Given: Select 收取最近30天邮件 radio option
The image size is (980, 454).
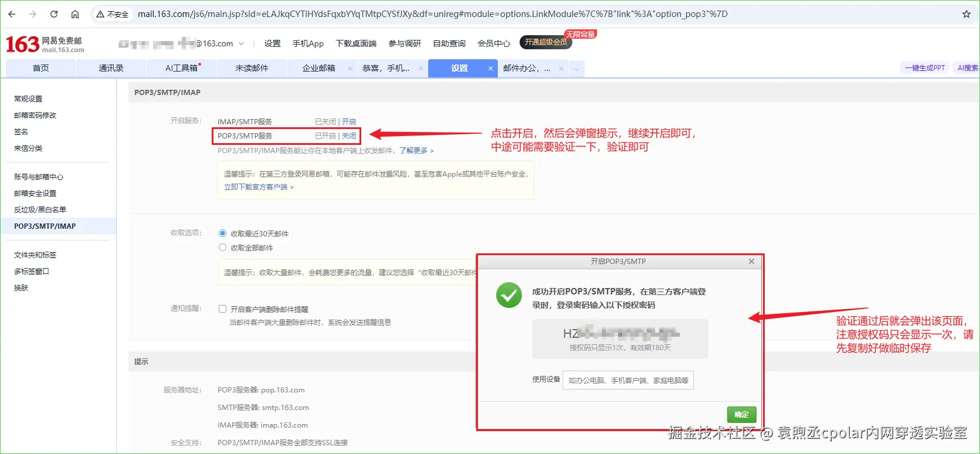Looking at the screenshot, I should click(222, 233).
